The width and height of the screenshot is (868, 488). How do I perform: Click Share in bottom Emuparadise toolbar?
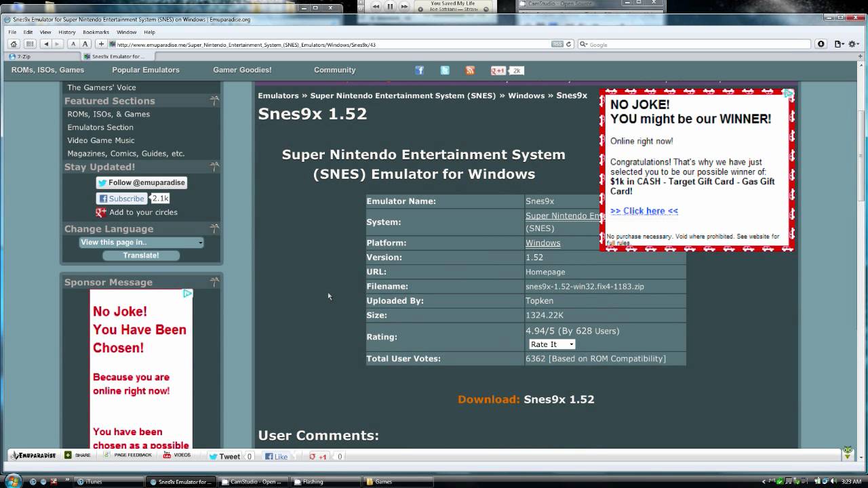point(78,455)
